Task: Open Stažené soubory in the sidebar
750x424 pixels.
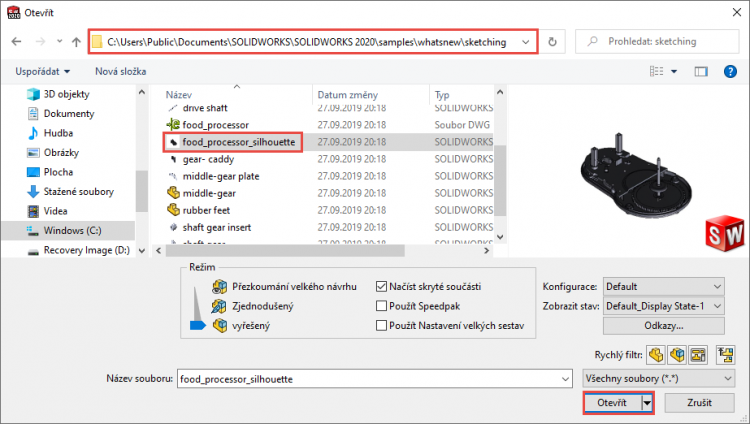Action: [70, 192]
